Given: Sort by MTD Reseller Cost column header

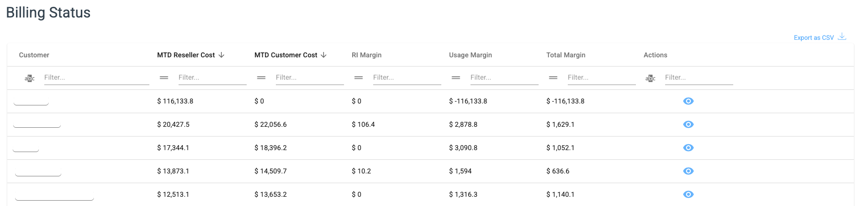Looking at the screenshot, I should 186,55.
